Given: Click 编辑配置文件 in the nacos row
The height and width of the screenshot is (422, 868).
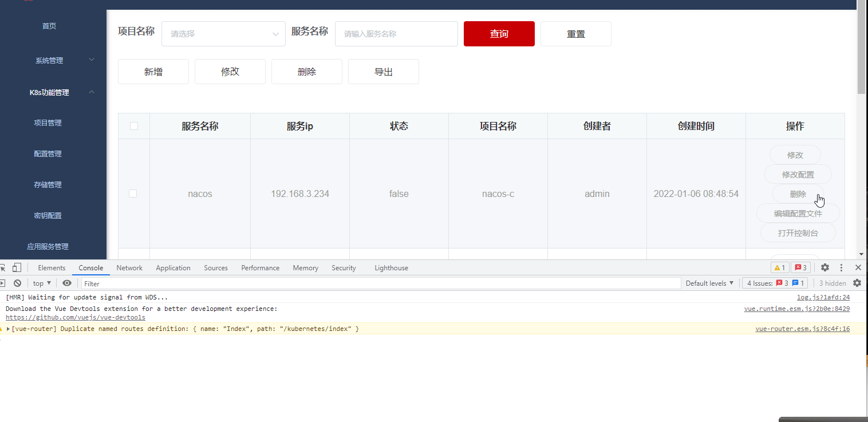Looking at the screenshot, I should coord(798,213).
